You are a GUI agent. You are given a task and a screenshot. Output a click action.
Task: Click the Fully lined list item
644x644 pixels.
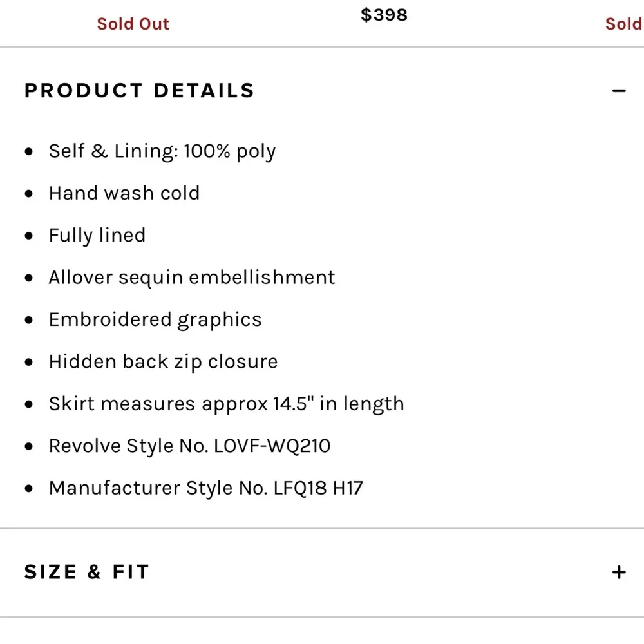tap(97, 235)
